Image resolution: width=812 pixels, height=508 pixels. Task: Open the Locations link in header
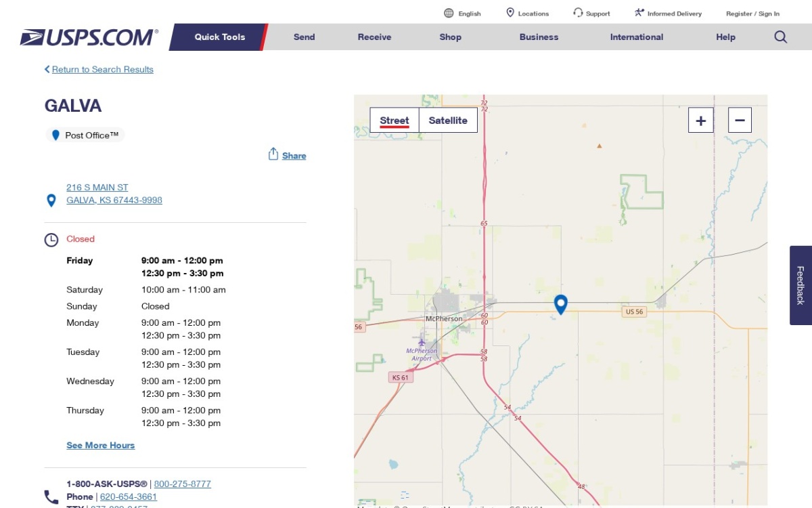point(533,14)
